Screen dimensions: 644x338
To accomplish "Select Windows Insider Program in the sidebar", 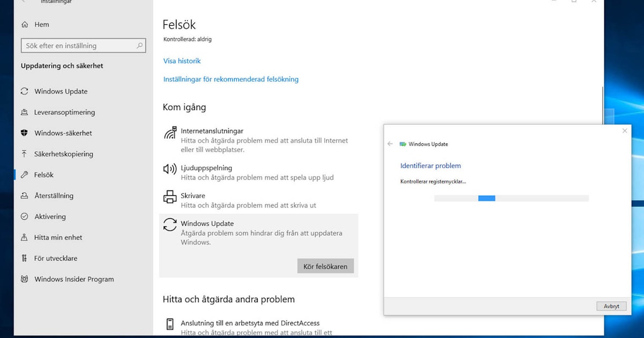I will click(74, 279).
